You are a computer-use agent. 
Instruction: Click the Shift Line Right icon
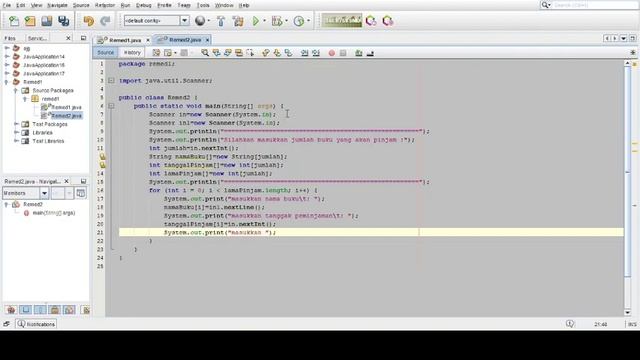coord(316,53)
